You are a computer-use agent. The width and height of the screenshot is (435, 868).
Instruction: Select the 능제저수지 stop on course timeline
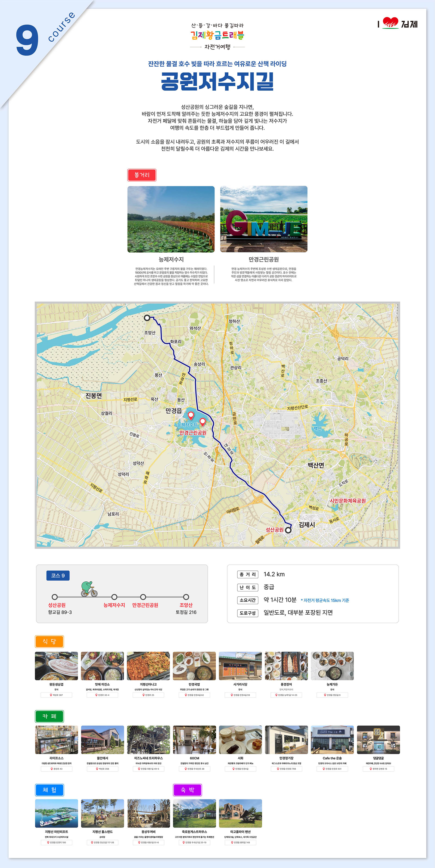pos(114,597)
